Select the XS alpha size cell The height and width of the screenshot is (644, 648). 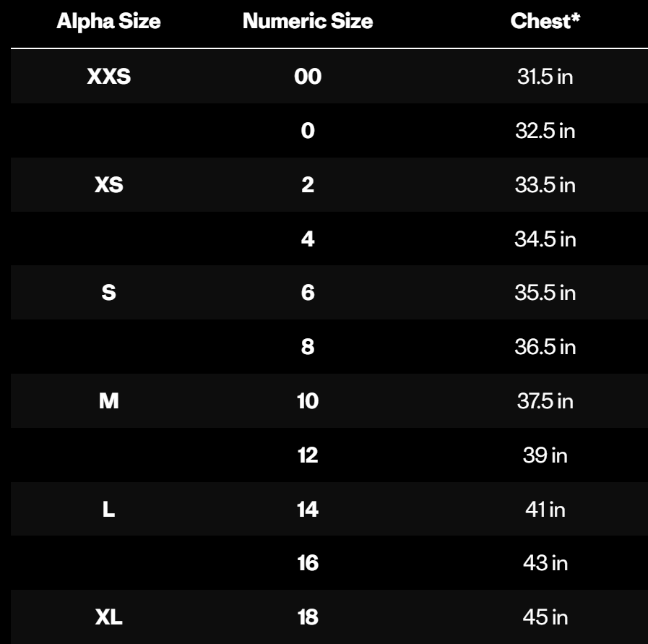pos(108,185)
